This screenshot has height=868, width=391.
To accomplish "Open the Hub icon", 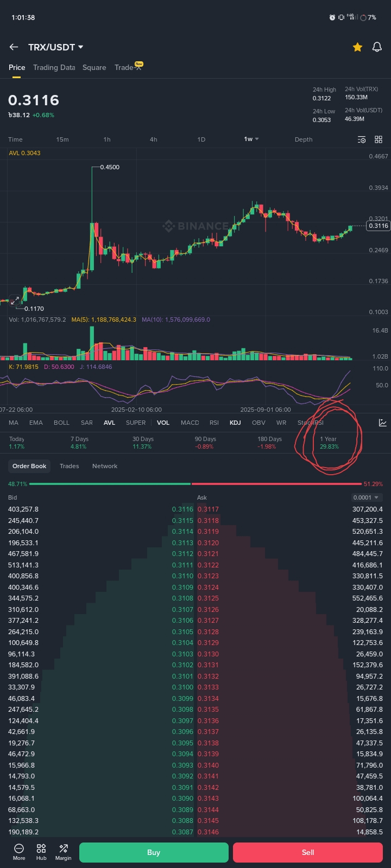I will tap(41, 852).
